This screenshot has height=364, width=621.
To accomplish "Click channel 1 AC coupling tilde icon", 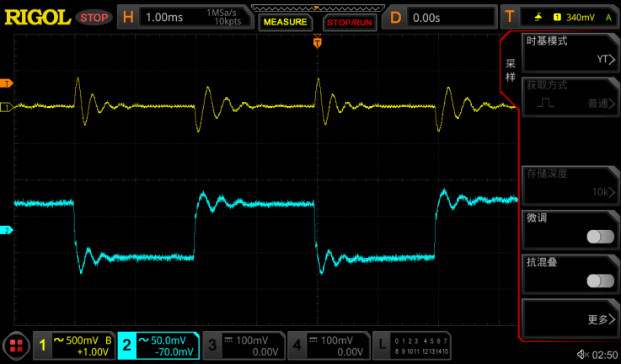I will click(59, 340).
